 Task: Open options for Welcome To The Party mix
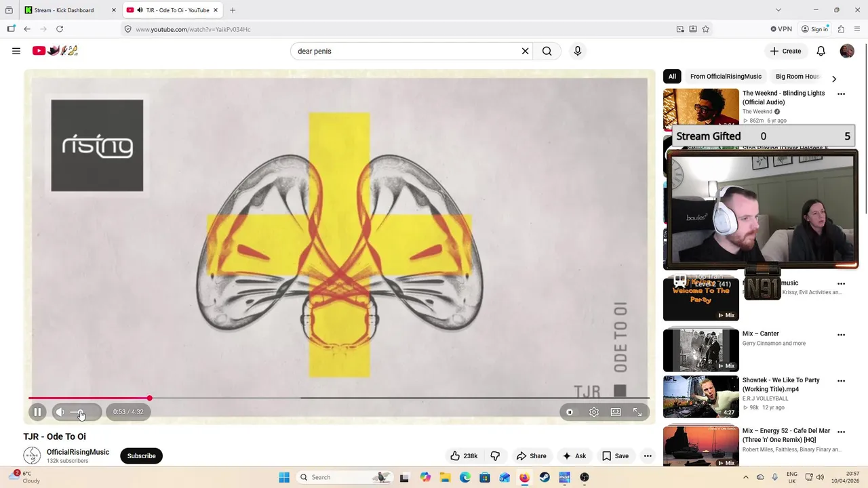click(x=842, y=284)
